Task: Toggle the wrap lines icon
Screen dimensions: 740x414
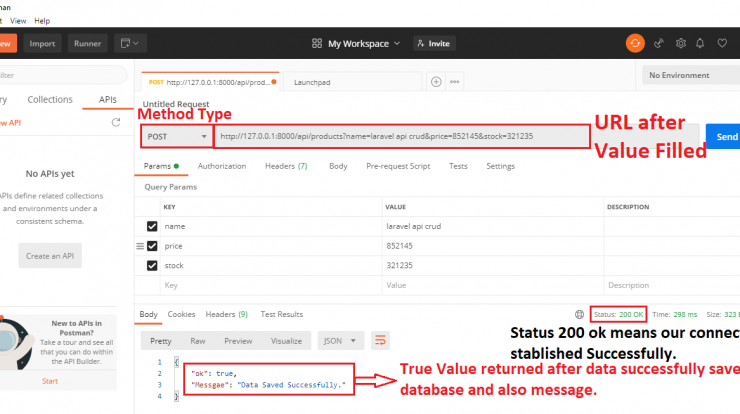Action: tap(380, 340)
